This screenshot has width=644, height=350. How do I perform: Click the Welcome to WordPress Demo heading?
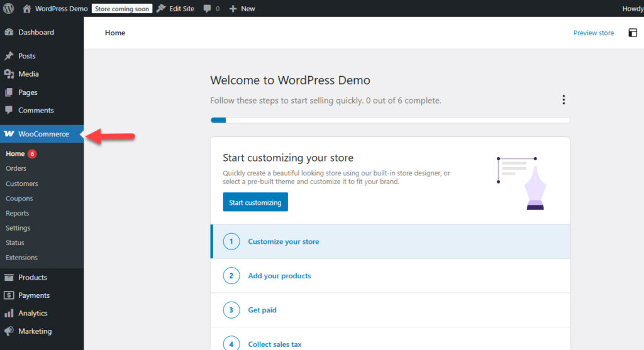290,80
